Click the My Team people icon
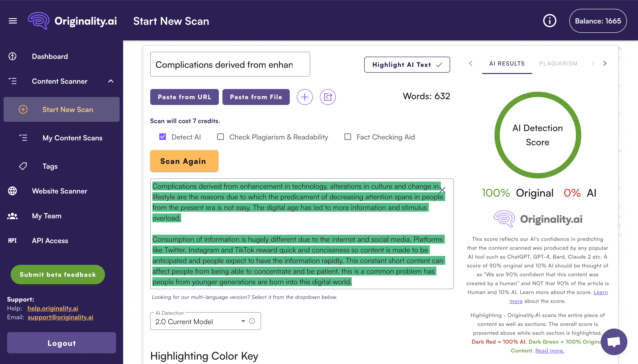The height and width of the screenshot is (364, 638). coord(12,216)
